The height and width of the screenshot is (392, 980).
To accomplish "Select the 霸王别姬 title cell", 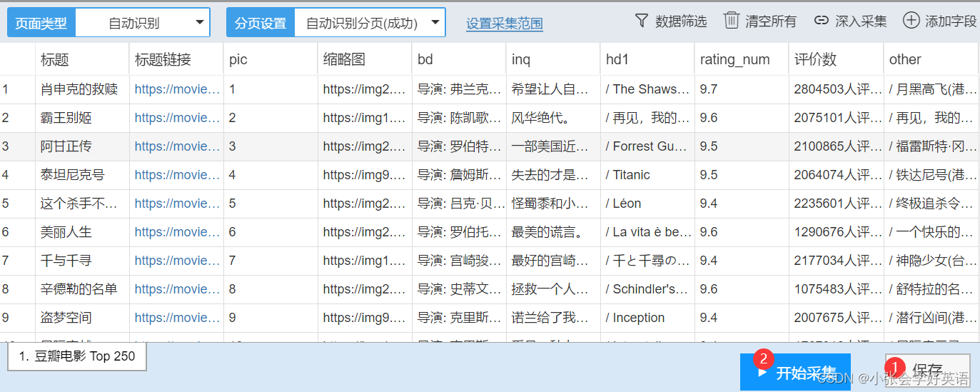I will coord(82,118).
